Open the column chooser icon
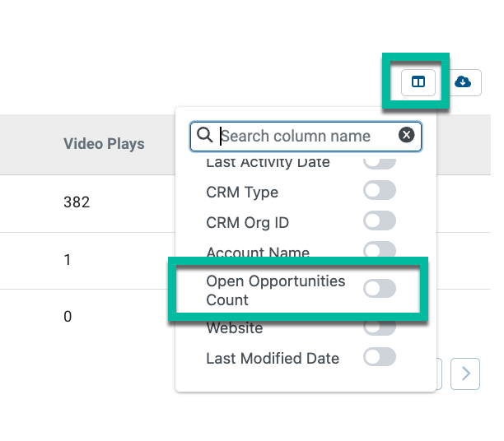The width and height of the screenshot is (504, 441). click(x=418, y=82)
